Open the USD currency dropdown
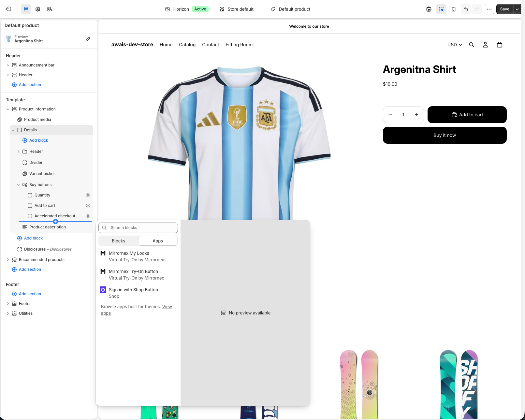Screen dimensions: 525x420 click(x=455, y=45)
